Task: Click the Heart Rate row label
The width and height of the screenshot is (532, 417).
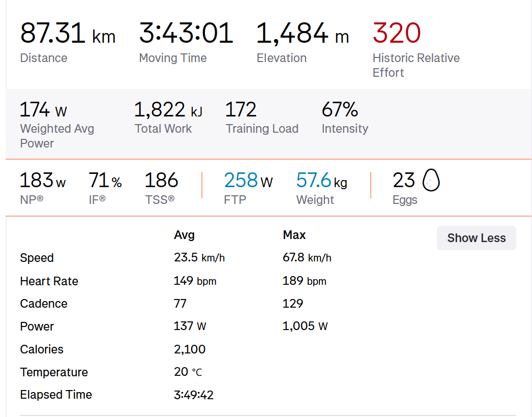Action: (49, 281)
